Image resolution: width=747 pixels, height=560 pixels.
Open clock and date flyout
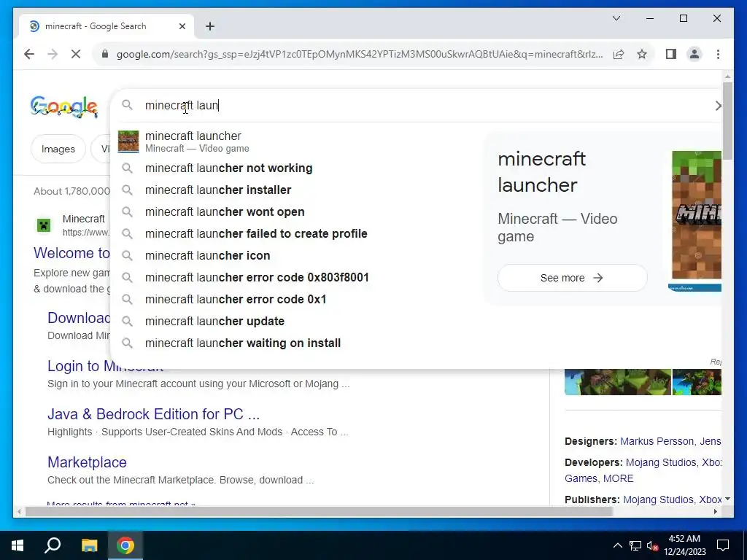tap(684, 545)
